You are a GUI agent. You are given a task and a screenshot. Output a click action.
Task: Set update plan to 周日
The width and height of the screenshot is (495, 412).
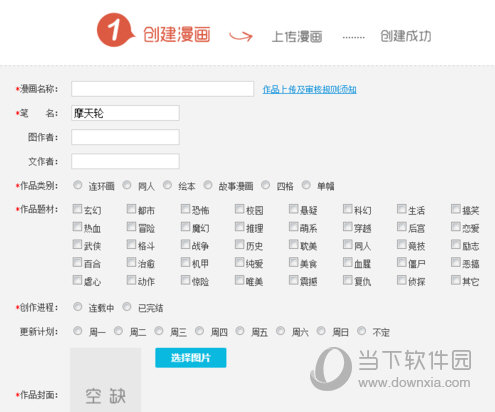coord(321,331)
